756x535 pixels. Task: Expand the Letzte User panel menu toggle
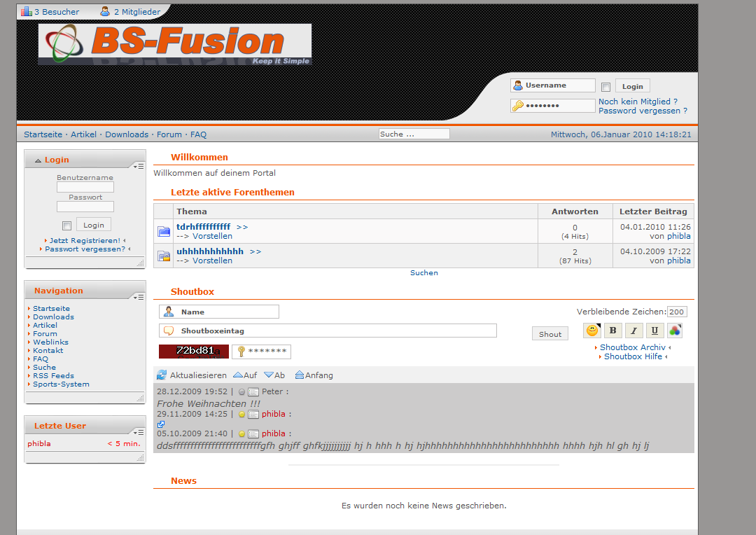tap(138, 432)
